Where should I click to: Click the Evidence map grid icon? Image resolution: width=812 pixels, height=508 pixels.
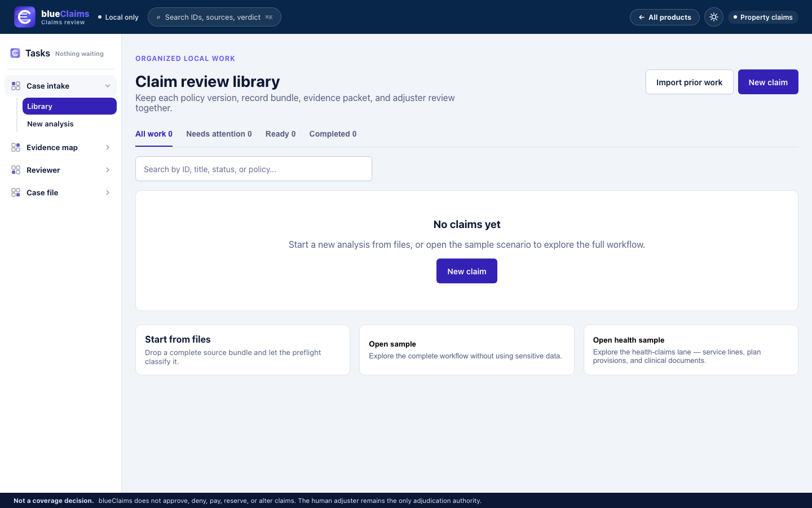point(16,147)
